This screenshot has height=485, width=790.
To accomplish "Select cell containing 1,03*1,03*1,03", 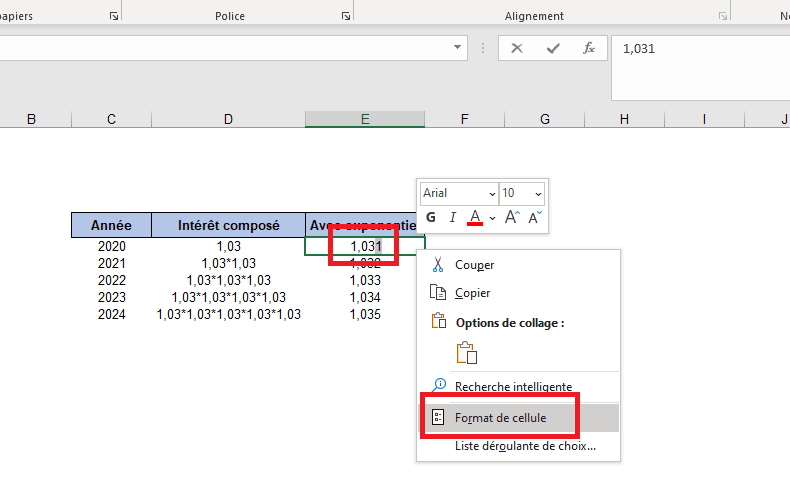I will [228, 280].
